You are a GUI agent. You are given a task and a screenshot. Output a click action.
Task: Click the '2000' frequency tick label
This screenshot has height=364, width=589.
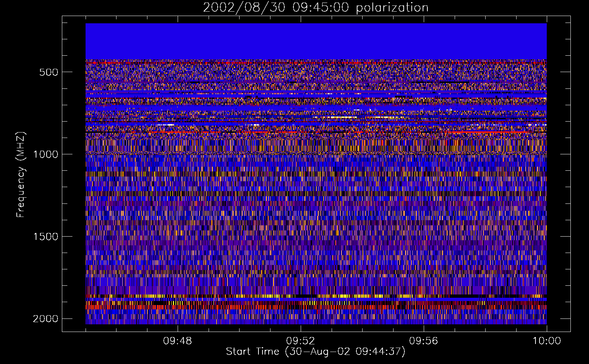(46, 319)
